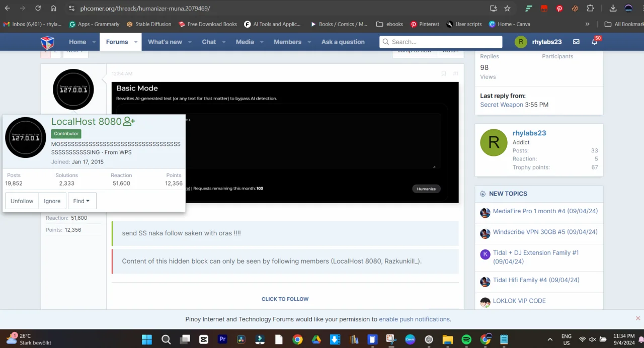The image size is (644, 348).
Task: Open MediaFire Pro 1 month #4 topic
Action: 545,211
